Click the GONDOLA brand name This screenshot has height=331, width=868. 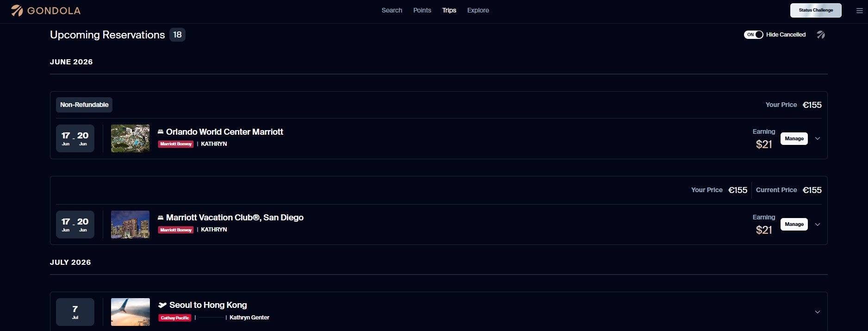(54, 11)
